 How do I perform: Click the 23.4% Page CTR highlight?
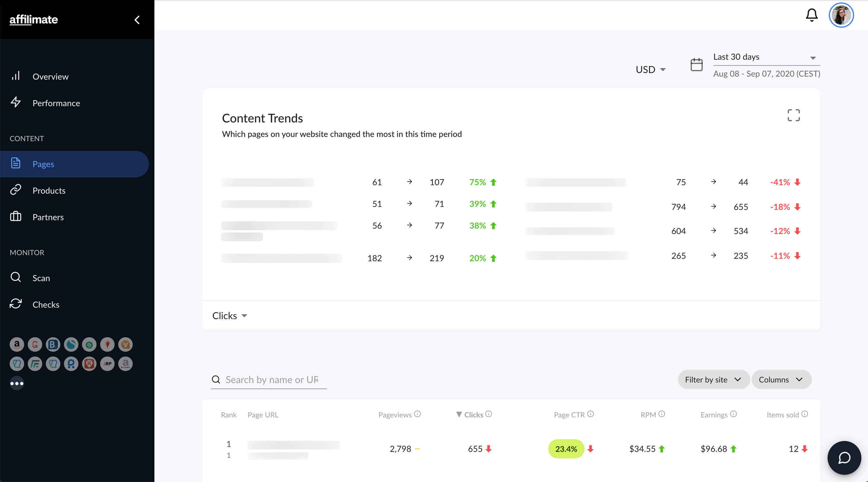(x=566, y=449)
